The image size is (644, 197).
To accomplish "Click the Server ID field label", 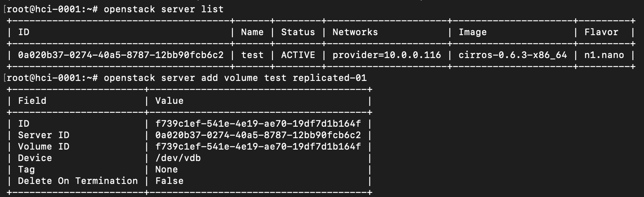I will [x=44, y=135].
